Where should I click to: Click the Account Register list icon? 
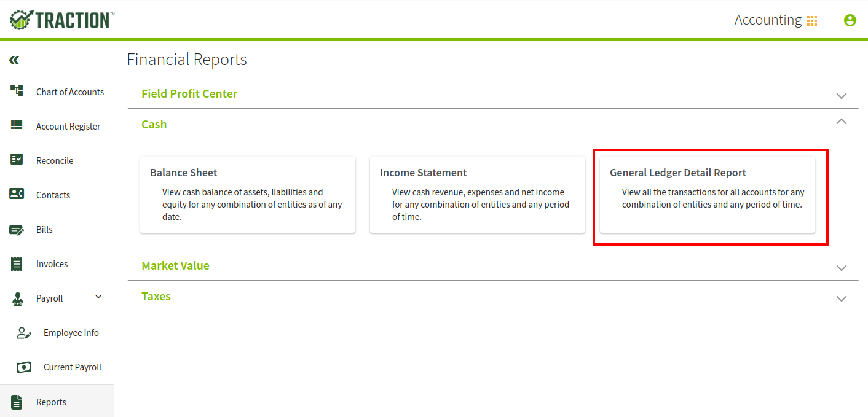[x=17, y=125]
